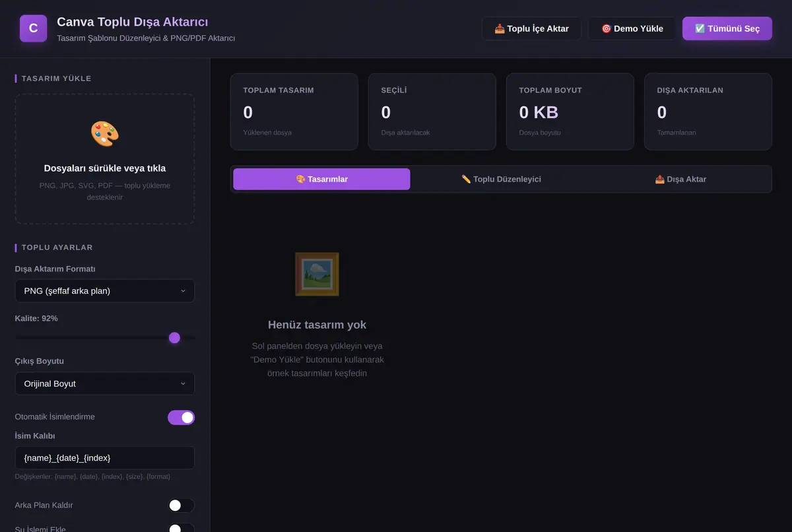Screen dimensions: 792x532
Task: Click the TOPLU AYARLAR section heading
Action: click(x=57, y=248)
